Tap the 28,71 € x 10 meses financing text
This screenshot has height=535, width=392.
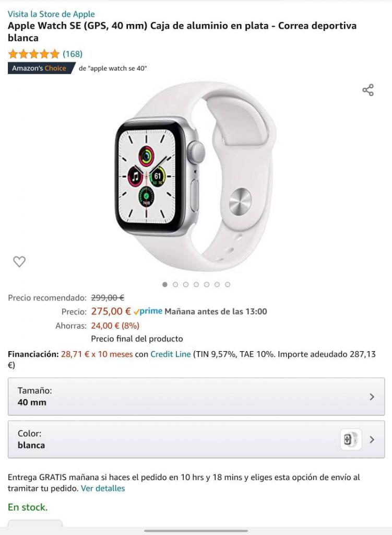97,354
